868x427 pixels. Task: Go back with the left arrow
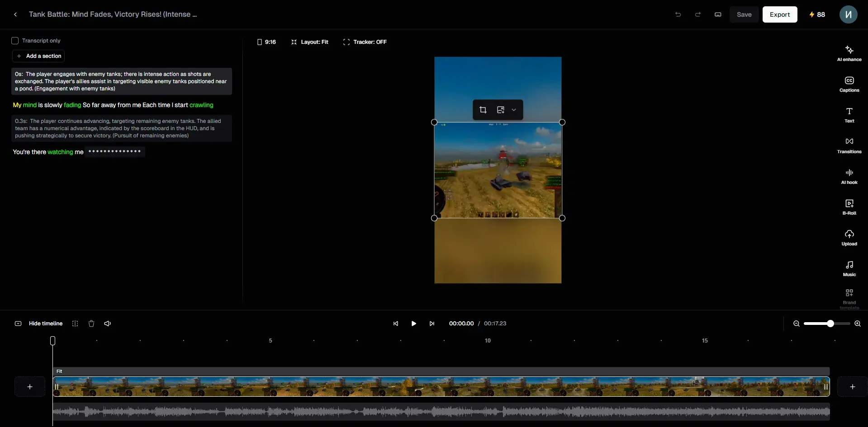click(x=15, y=14)
